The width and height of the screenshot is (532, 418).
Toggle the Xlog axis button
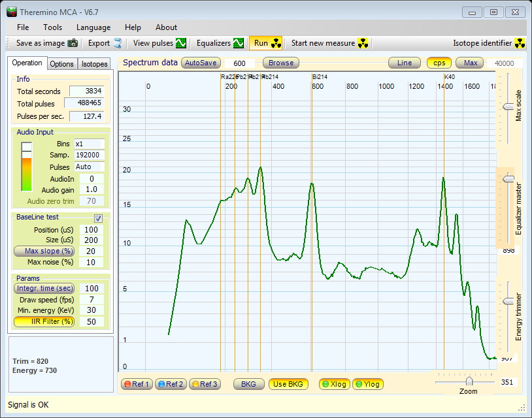[333, 384]
